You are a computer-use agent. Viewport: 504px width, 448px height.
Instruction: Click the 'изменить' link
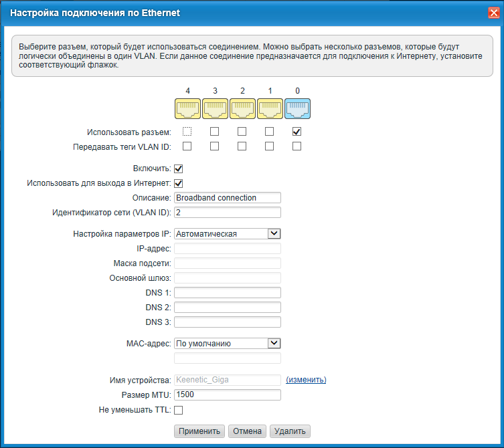coord(306,380)
